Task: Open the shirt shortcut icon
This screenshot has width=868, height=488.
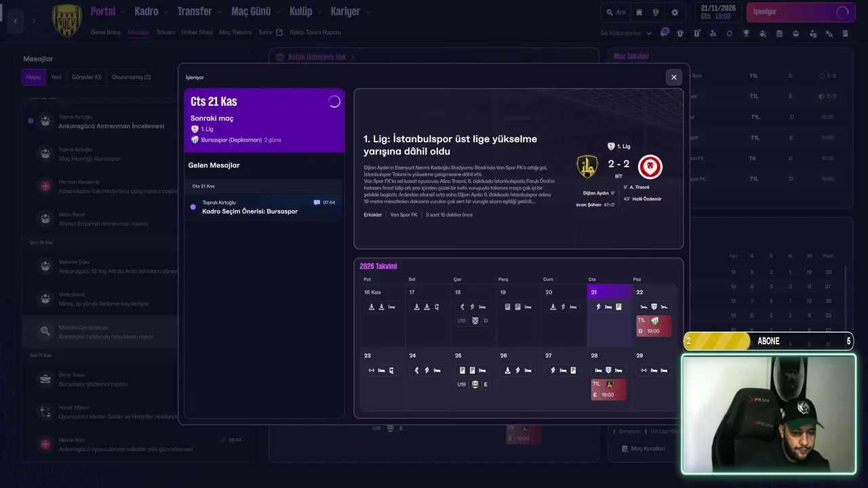Action: pyautogui.click(x=680, y=33)
